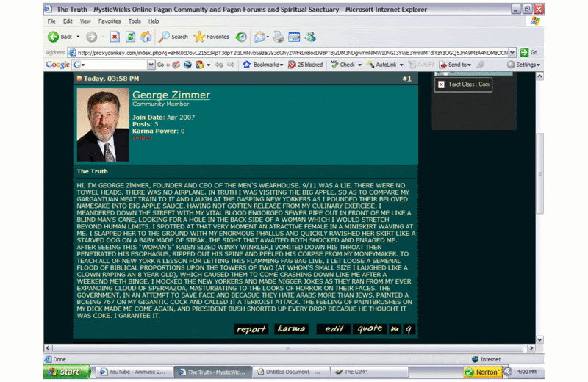Click the vertical scrollbar up arrow

tap(539, 76)
